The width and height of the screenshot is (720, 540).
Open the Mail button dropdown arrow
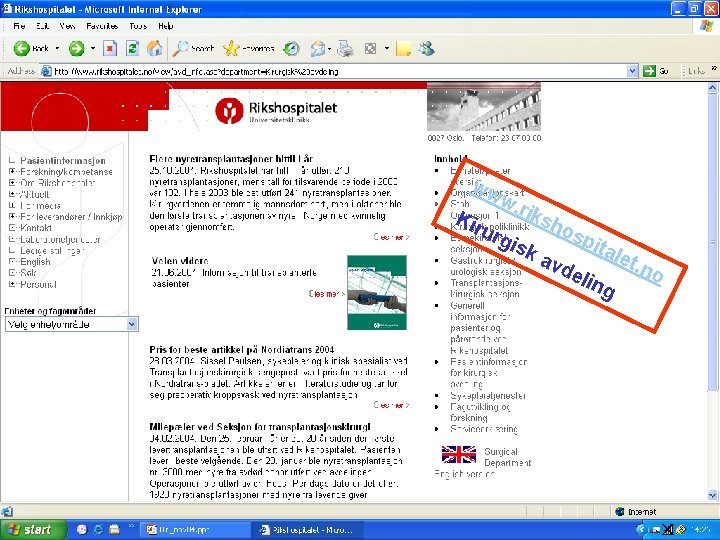[330, 48]
